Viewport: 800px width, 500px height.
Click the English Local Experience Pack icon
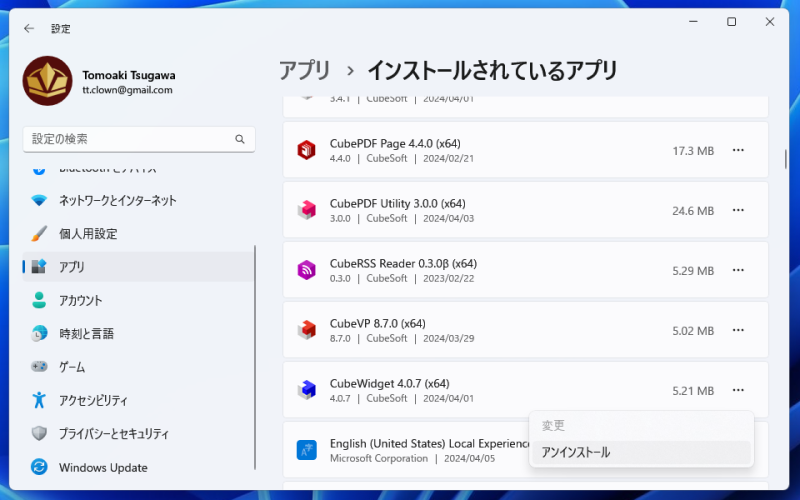point(307,450)
